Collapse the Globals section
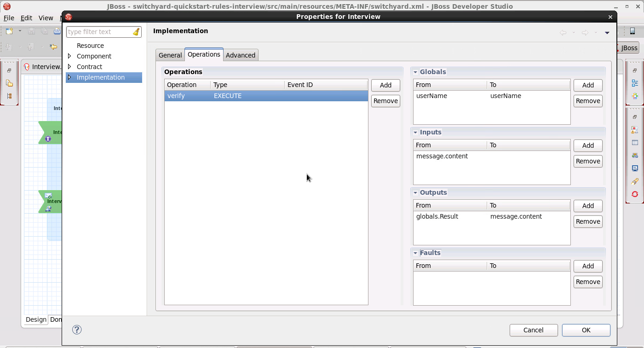 click(415, 72)
